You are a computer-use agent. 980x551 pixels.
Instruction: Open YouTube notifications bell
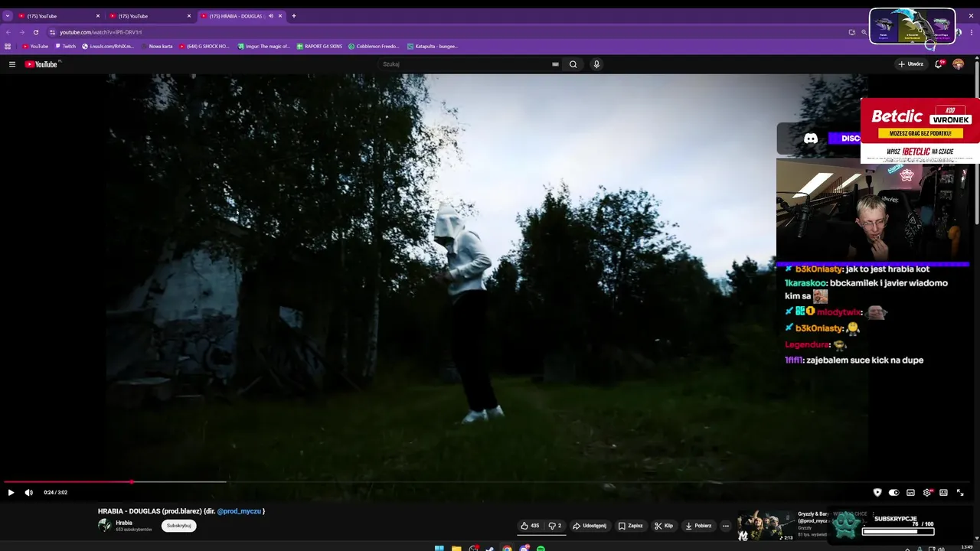(939, 64)
